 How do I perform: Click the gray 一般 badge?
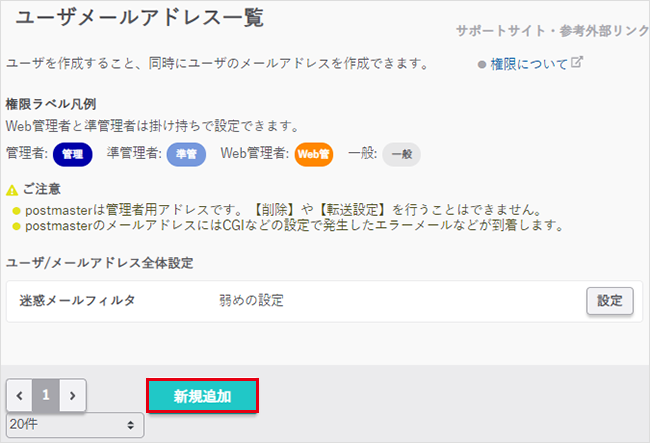point(401,154)
